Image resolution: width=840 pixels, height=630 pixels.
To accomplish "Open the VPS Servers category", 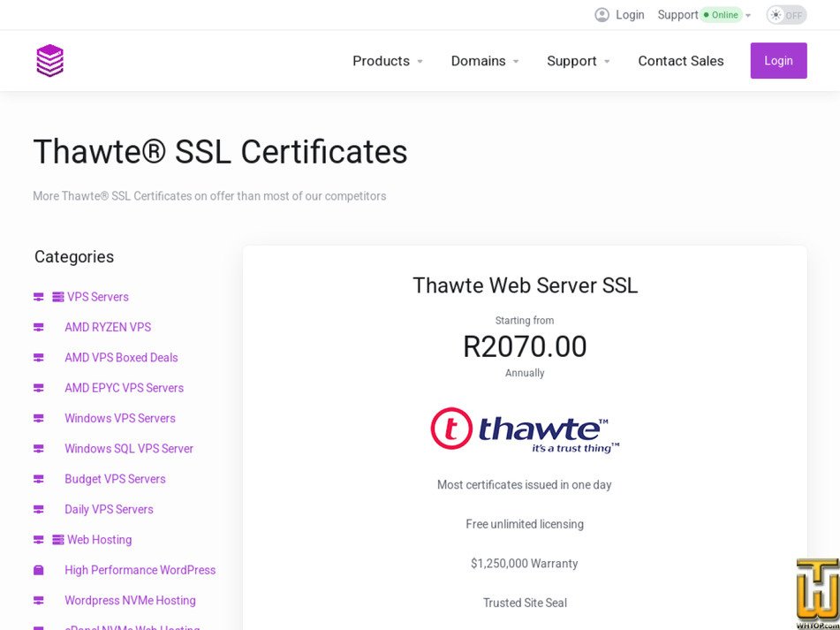I will coord(97,297).
